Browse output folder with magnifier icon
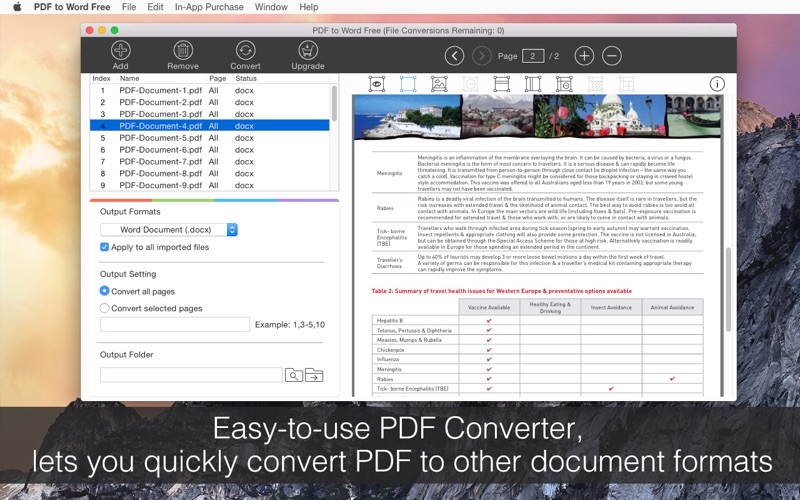 [x=294, y=376]
